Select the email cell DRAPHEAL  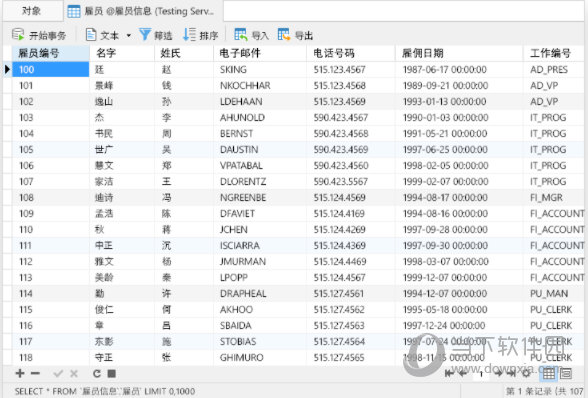tap(260, 294)
